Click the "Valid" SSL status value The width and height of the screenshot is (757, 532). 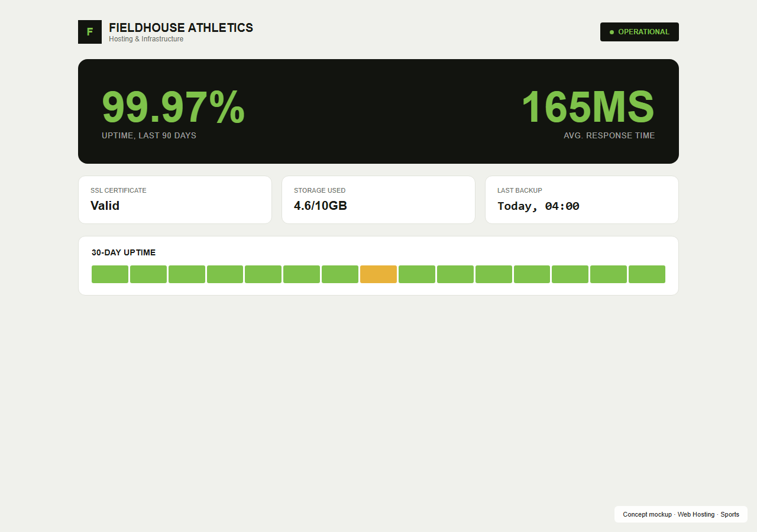tap(105, 206)
